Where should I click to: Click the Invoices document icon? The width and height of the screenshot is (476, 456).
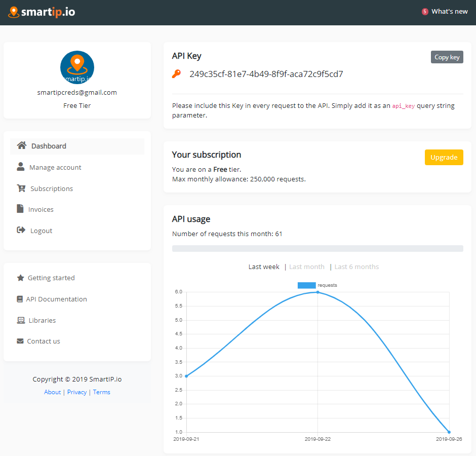[x=20, y=209]
